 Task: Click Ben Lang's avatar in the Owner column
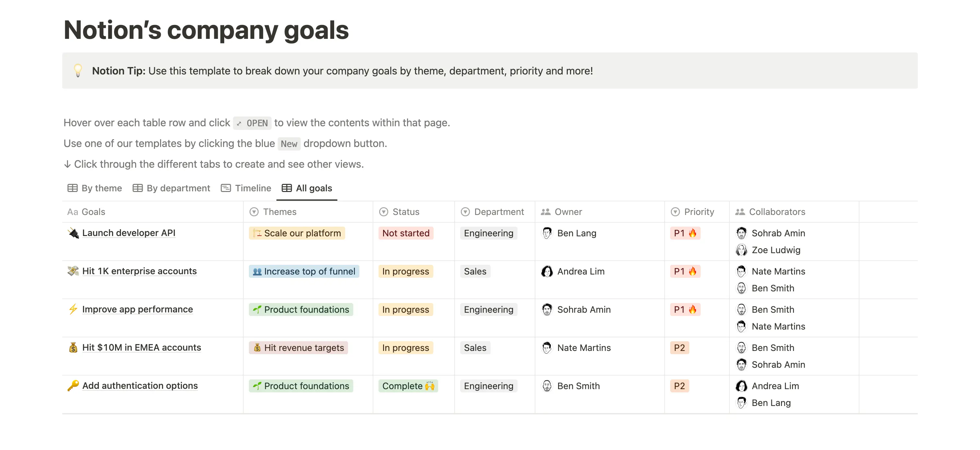[547, 233]
